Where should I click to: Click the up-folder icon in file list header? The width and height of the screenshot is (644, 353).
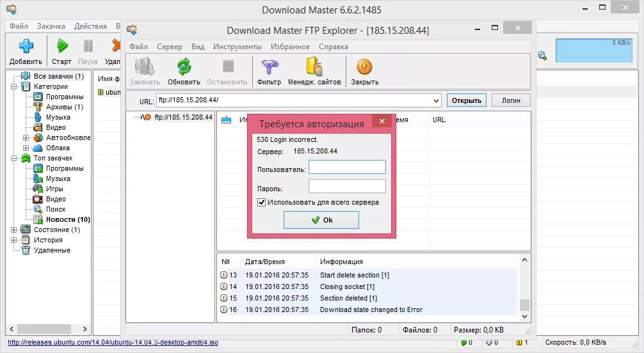pos(227,120)
